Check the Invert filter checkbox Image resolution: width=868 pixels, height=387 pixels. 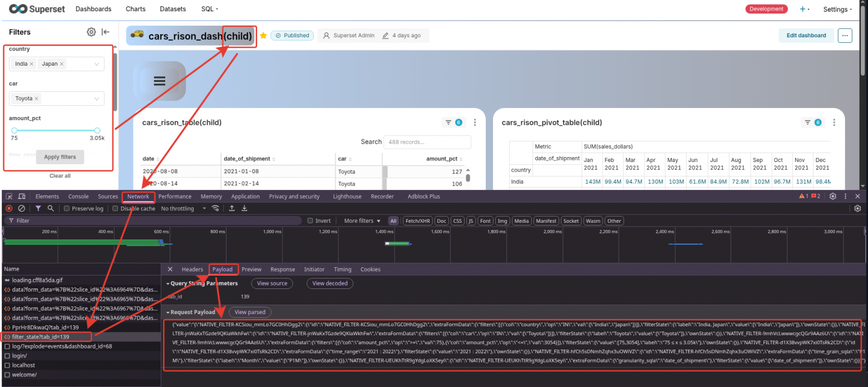pos(311,220)
